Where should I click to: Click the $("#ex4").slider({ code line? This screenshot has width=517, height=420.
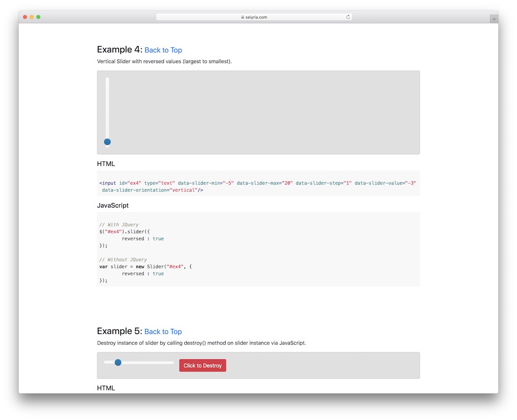(125, 232)
